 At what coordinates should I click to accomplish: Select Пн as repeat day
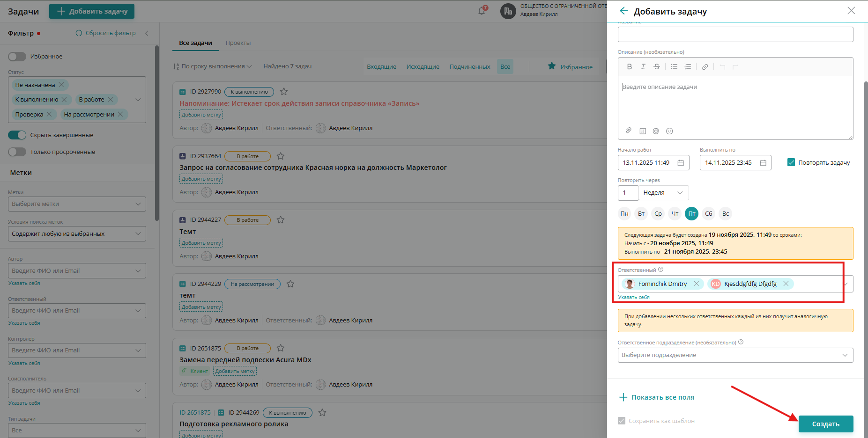[624, 214]
